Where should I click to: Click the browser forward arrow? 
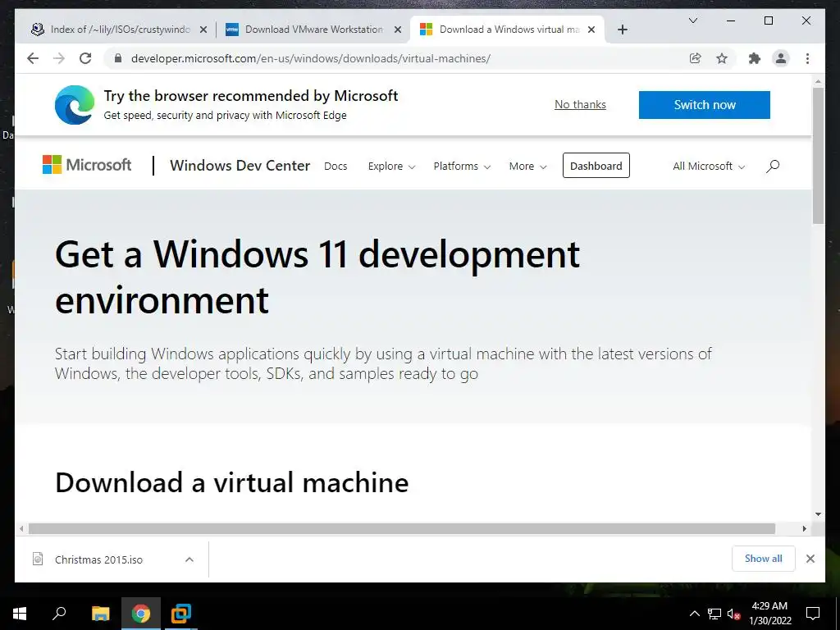[59, 58]
